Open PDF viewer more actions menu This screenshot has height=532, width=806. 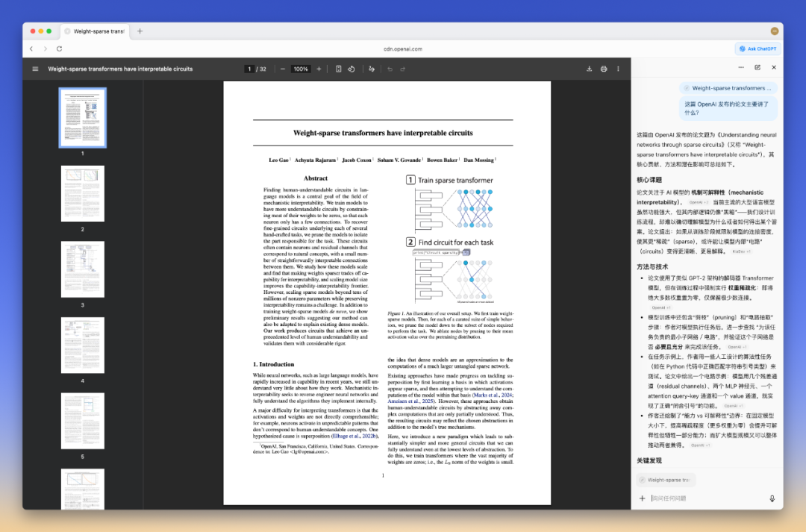pos(618,69)
